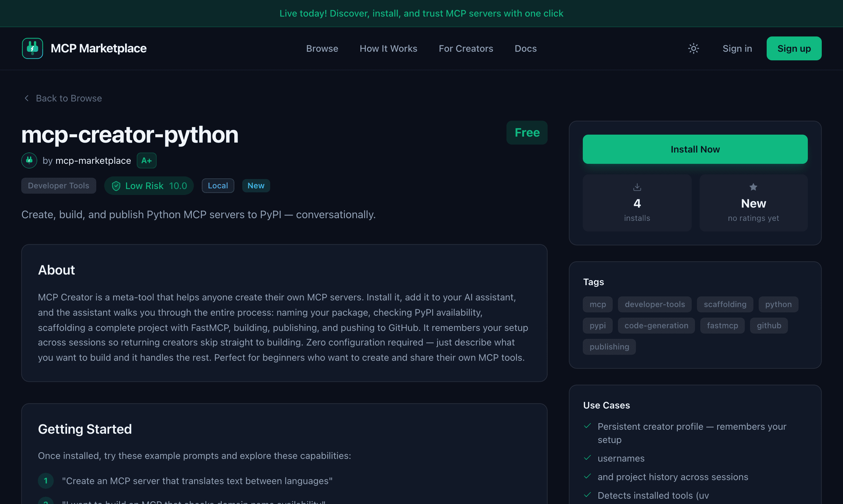843x504 pixels.
Task: Click the Low Risk shield icon
Action: pyautogui.click(x=116, y=186)
